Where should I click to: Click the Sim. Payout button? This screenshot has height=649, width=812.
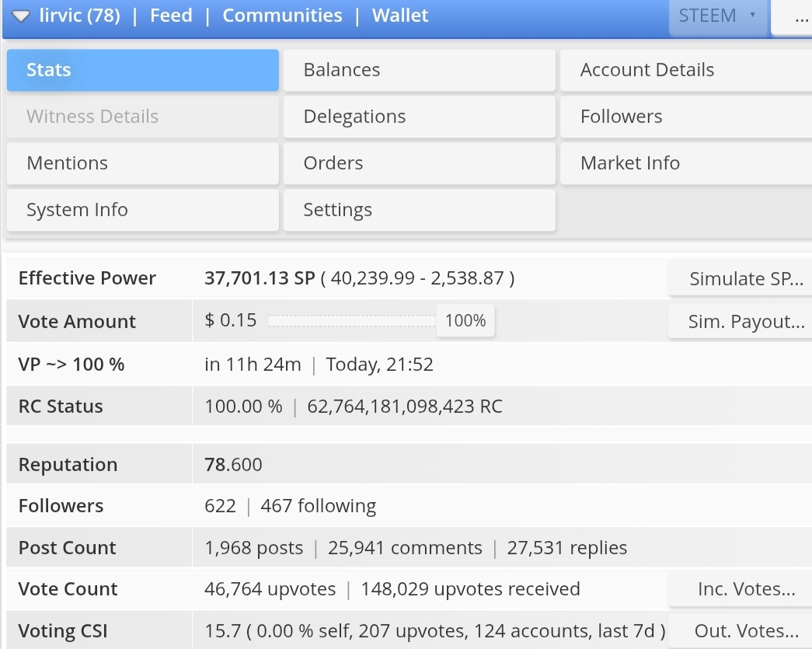tap(741, 322)
